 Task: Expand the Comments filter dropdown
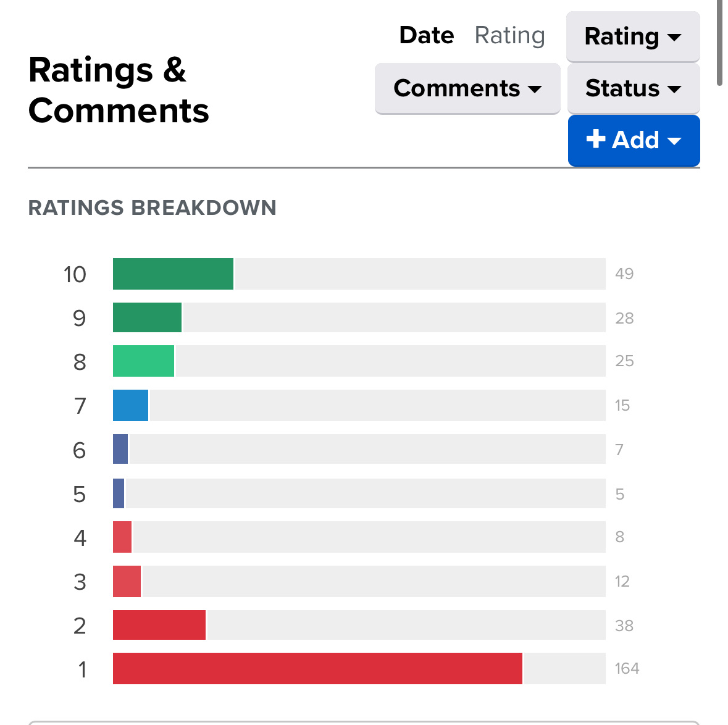point(467,88)
